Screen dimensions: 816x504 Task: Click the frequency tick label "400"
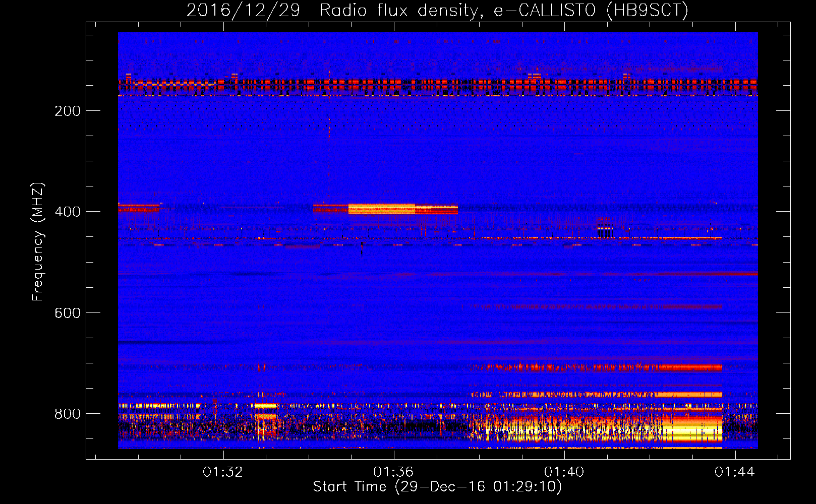coord(68,212)
